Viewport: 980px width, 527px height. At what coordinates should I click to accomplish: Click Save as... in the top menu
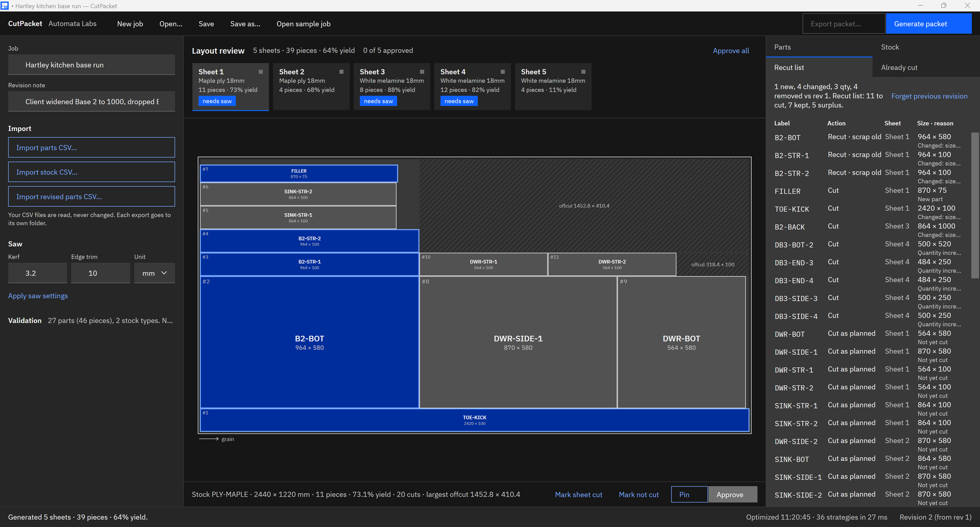[245, 24]
